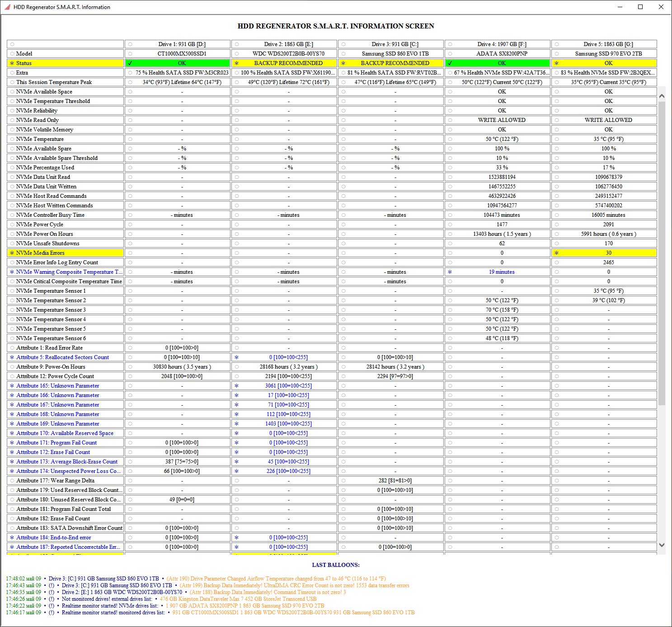Screen dimensions: 672x627
Task: Open the Attribute 5: Reallocated Sectors Count link
Action: (x=63, y=357)
